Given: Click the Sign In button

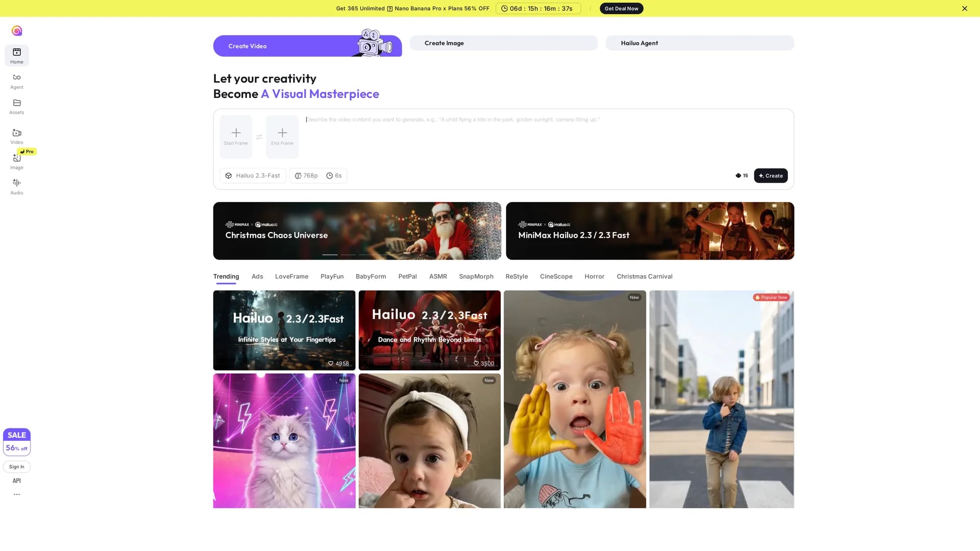Looking at the screenshot, I should coord(17,467).
